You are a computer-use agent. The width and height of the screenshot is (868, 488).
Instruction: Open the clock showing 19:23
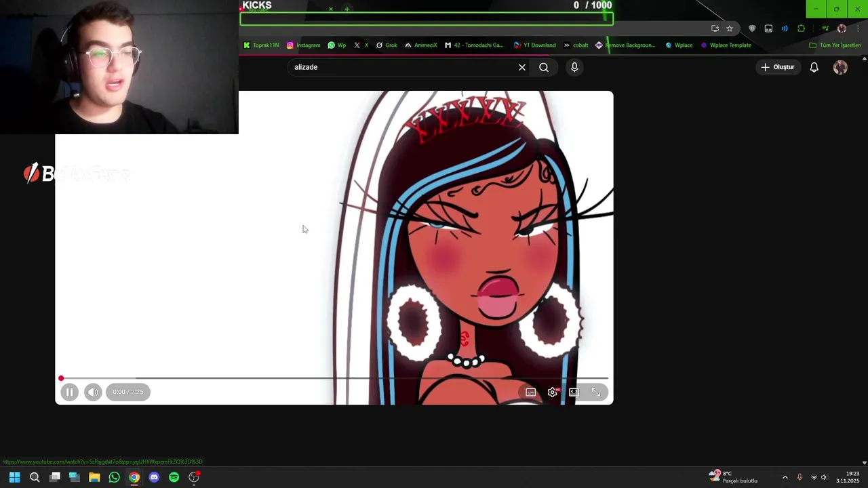coord(849,476)
